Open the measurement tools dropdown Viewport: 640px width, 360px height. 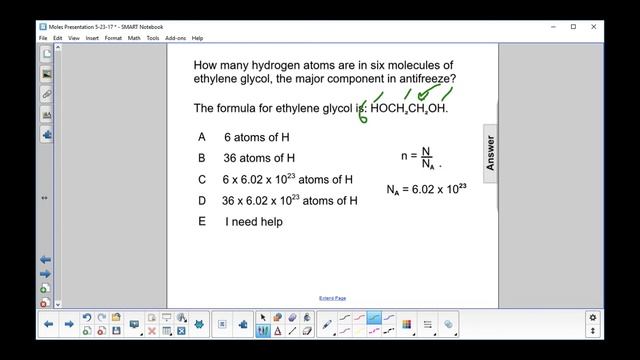[182, 317]
